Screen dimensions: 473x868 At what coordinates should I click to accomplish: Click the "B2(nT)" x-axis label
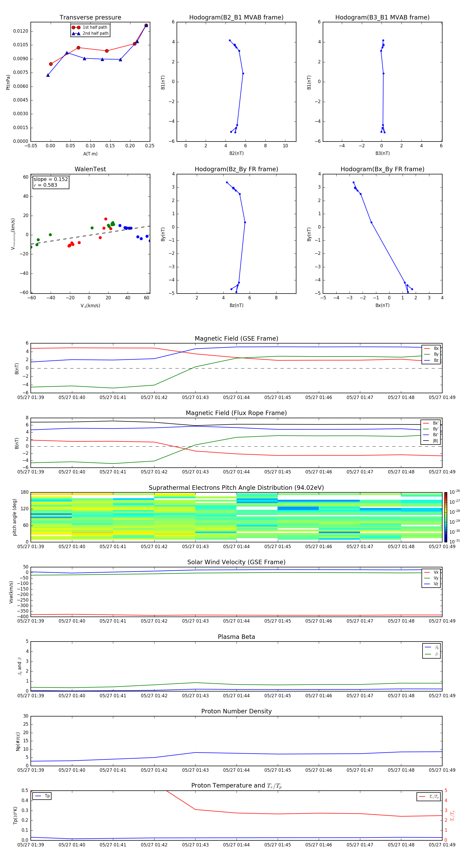[x=236, y=153]
